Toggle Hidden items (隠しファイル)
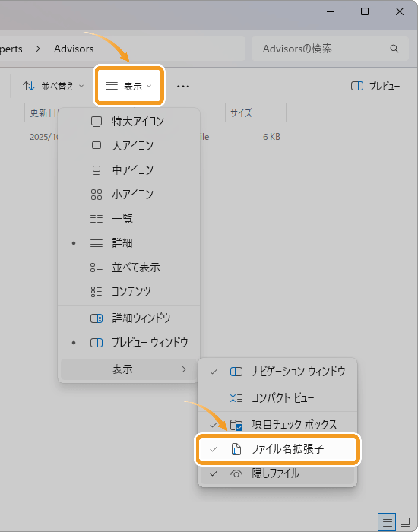The height and width of the screenshot is (532, 418). click(275, 473)
